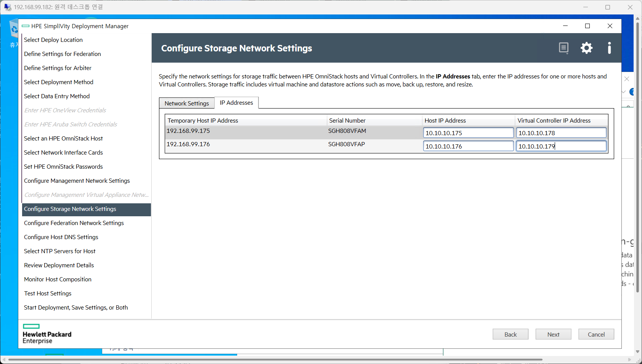This screenshot has height=364, width=642.
Task: Open the settings gear icon
Action: click(x=586, y=48)
